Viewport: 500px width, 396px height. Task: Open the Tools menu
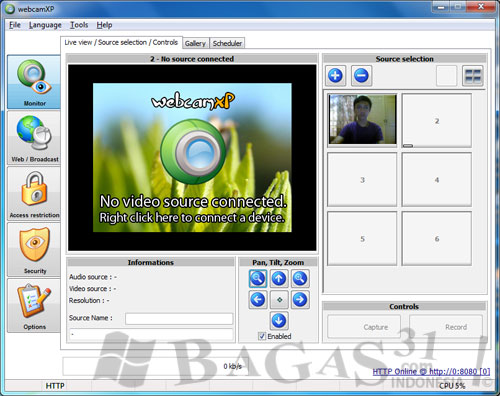point(79,25)
